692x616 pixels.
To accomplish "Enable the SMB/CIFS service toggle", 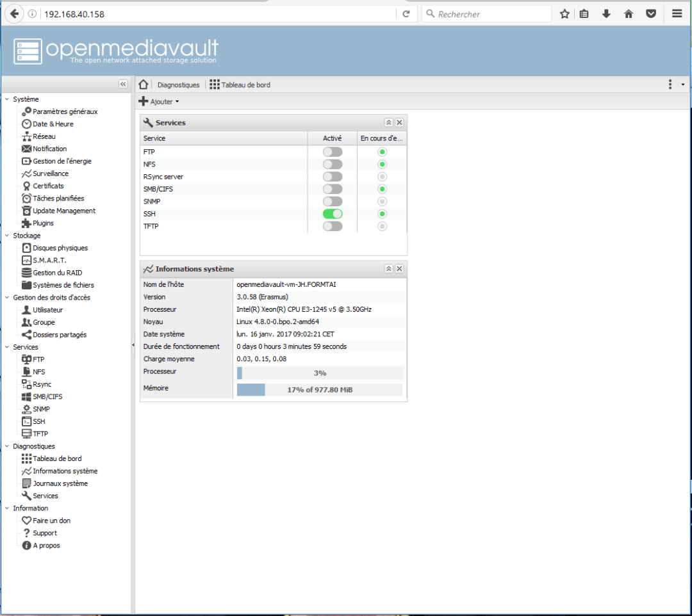I will (x=332, y=189).
